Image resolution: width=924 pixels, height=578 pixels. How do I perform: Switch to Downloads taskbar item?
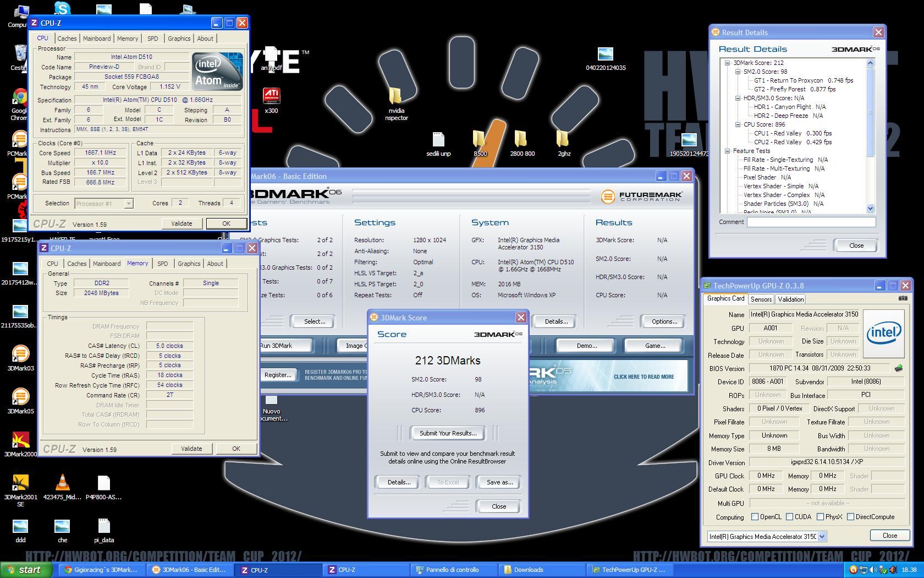542,570
